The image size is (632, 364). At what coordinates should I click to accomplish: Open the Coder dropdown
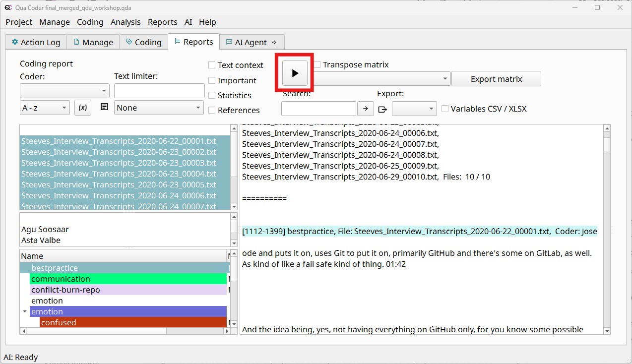coord(64,91)
